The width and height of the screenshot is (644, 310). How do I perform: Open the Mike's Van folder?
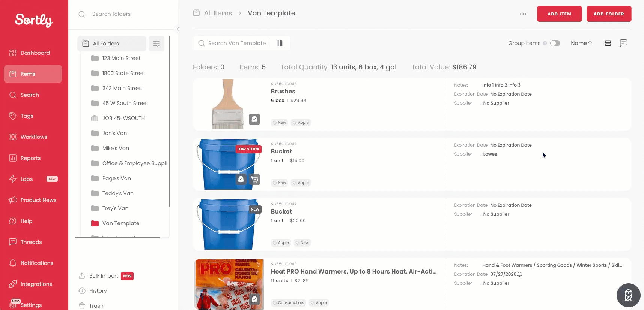point(116,148)
